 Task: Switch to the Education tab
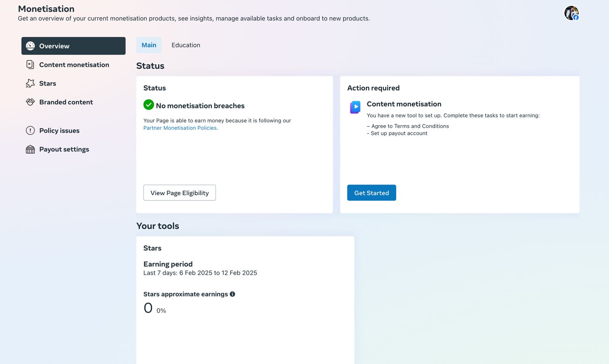tap(186, 45)
